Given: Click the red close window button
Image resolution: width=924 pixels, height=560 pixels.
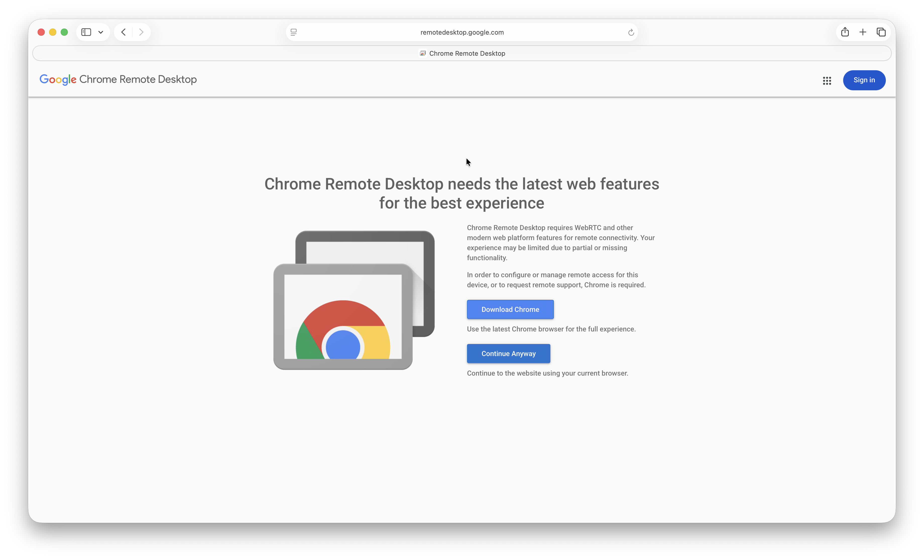Looking at the screenshot, I should pos(41,32).
